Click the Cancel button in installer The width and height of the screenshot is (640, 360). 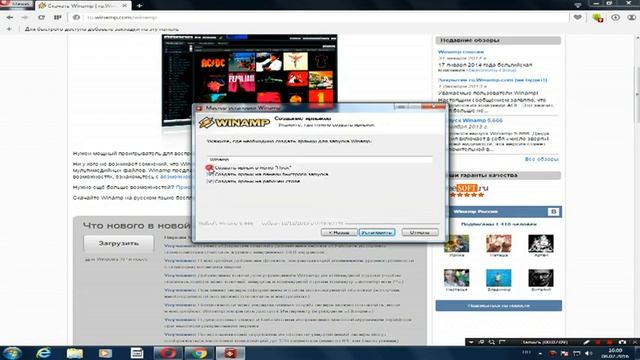tap(420, 232)
